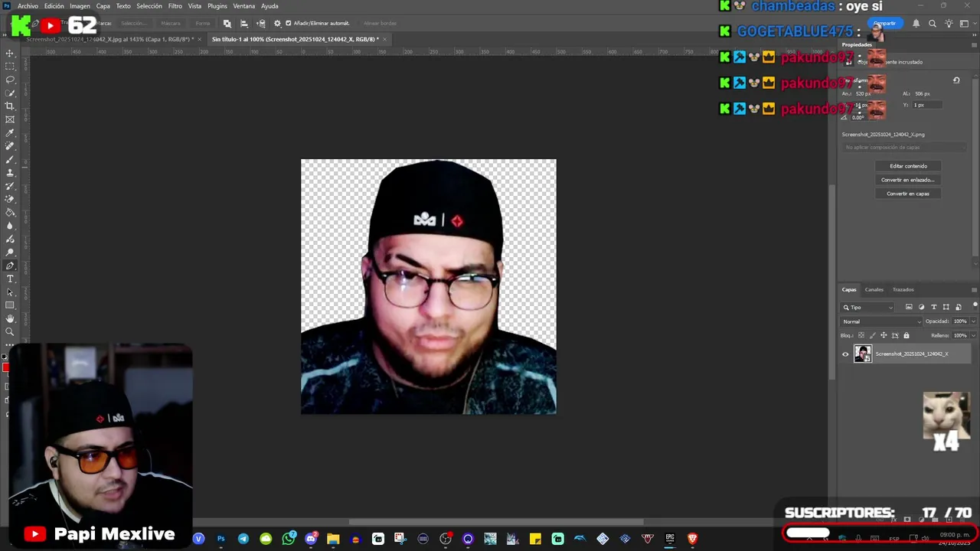Filter layers by pixel layers icon
The width and height of the screenshot is (980, 551).
pos(909,307)
